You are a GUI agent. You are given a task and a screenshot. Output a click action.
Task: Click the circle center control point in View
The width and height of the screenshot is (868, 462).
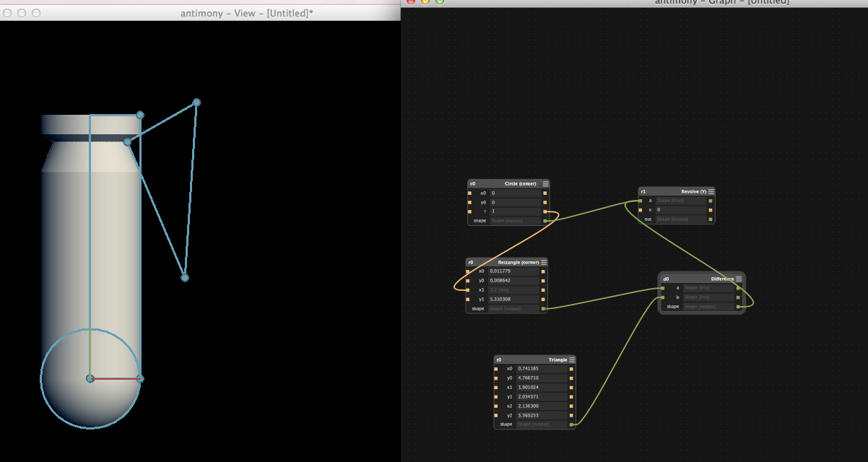[x=90, y=378]
